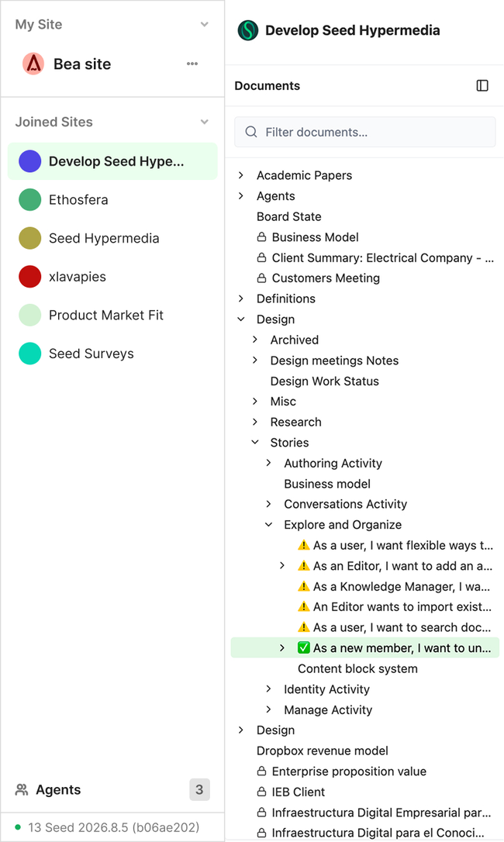Collapse the Explore and Organize node
Screen dimensions: 504x842
(x=268, y=525)
